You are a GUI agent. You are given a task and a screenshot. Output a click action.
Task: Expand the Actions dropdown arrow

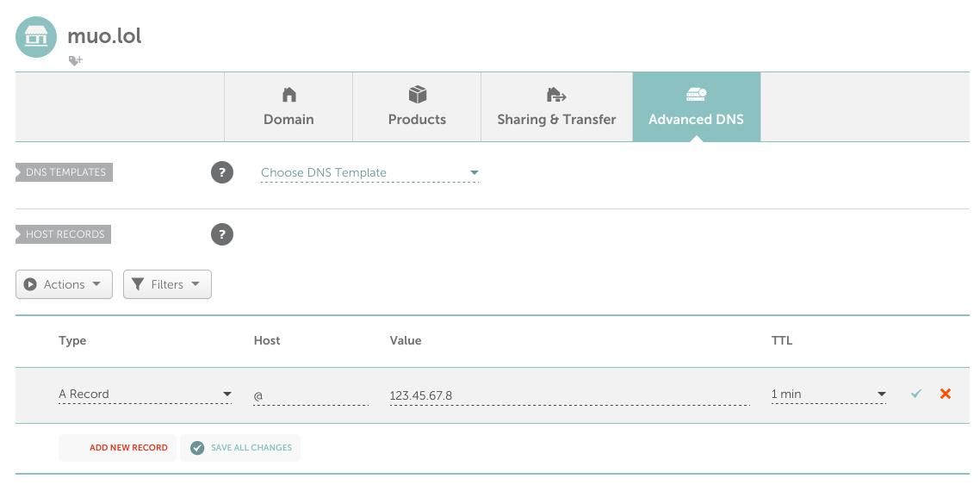pos(96,283)
